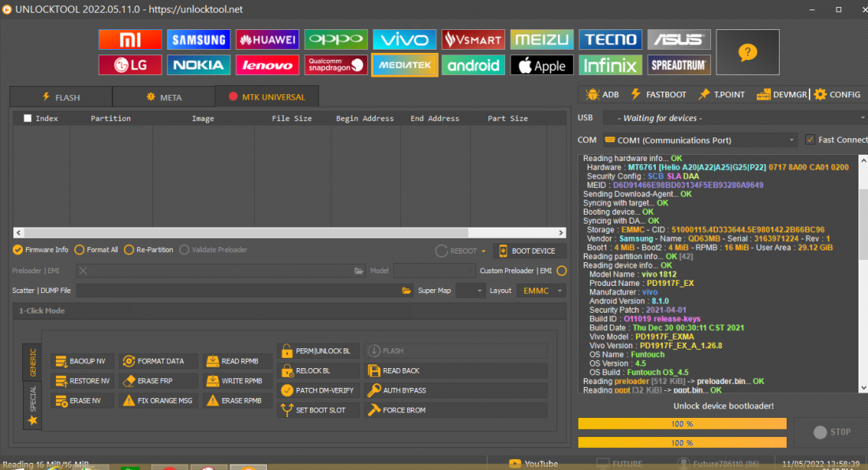Toggle the Custom Preloader EMI circle

(561, 271)
